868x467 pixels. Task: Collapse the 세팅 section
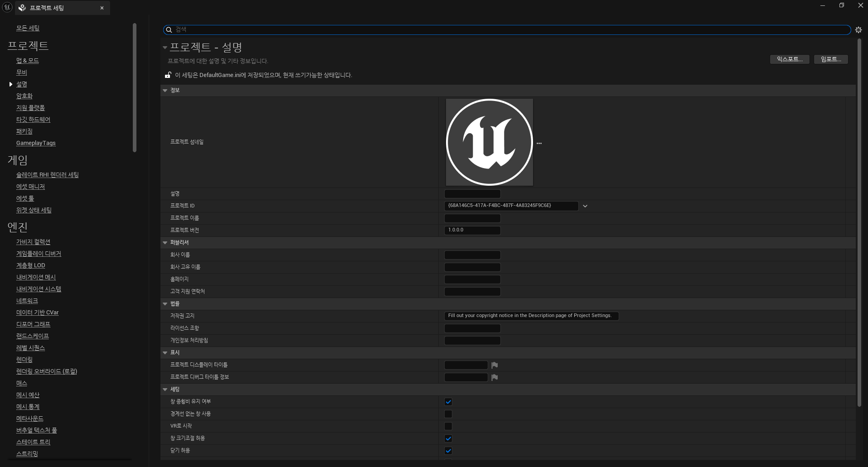pyautogui.click(x=165, y=390)
